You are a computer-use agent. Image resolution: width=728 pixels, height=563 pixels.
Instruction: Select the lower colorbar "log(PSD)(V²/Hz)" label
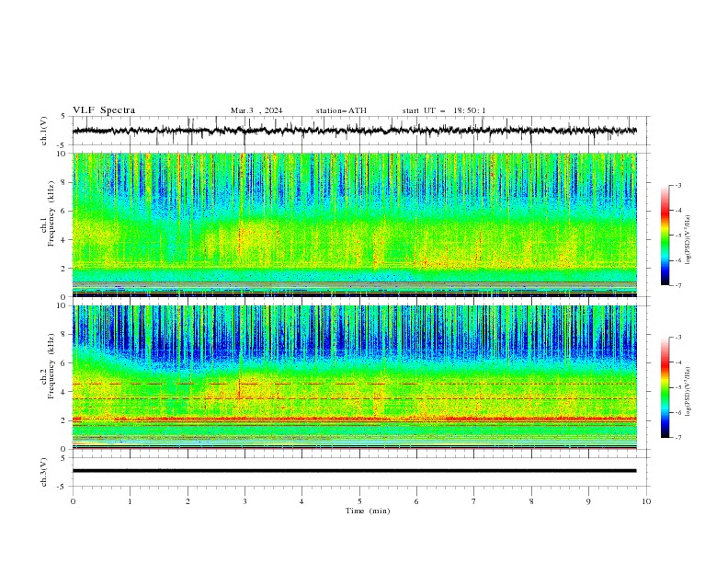688,391
